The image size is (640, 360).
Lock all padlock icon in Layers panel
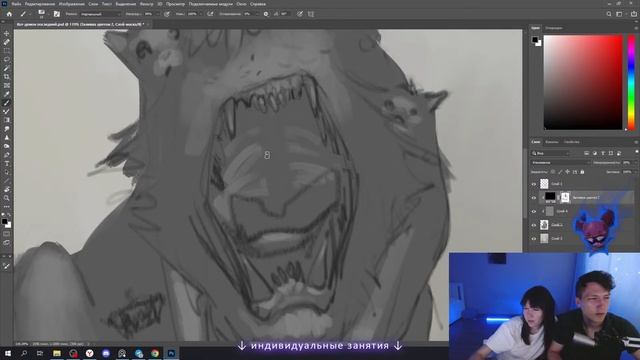[582, 172]
